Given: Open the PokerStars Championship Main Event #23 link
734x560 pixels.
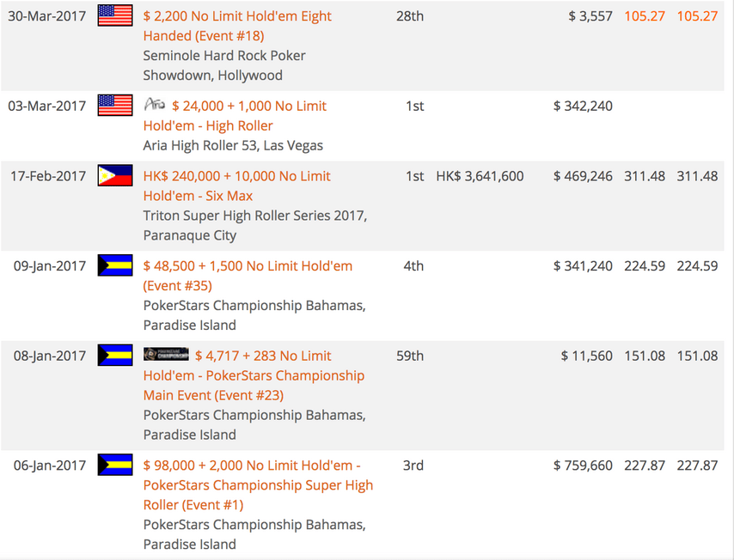Looking at the screenshot, I should [x=254, y=375].
